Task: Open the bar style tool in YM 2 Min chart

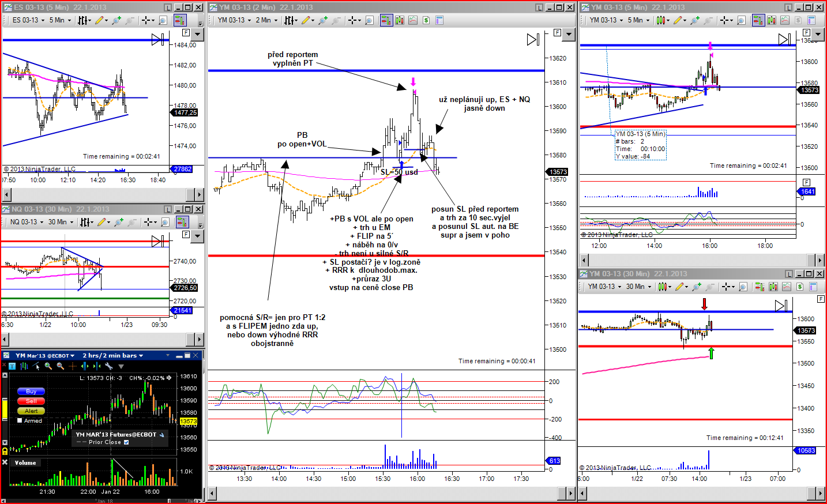Action: [290, 20]
